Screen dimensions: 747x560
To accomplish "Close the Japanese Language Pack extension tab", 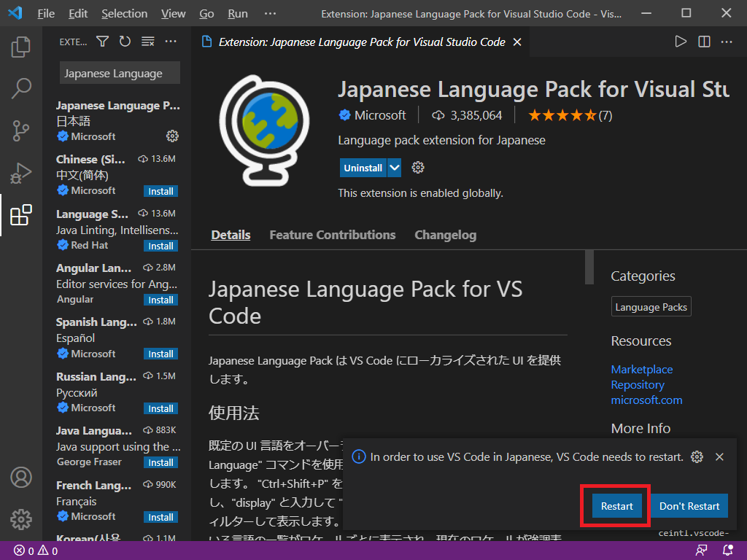I will 517,42.
